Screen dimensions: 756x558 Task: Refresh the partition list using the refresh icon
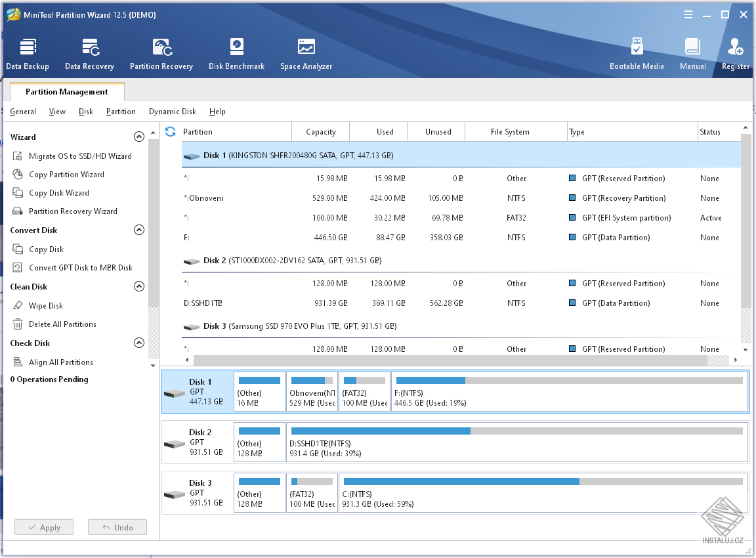tap(171, 131)
